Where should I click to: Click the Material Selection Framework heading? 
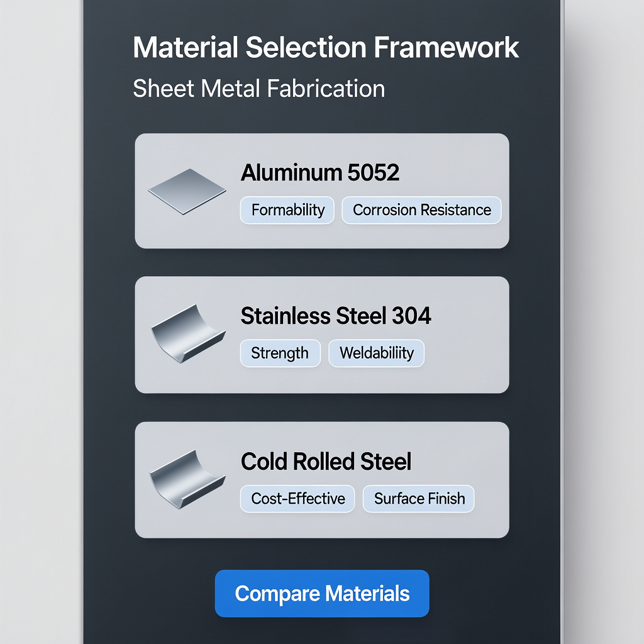(326, 48)
